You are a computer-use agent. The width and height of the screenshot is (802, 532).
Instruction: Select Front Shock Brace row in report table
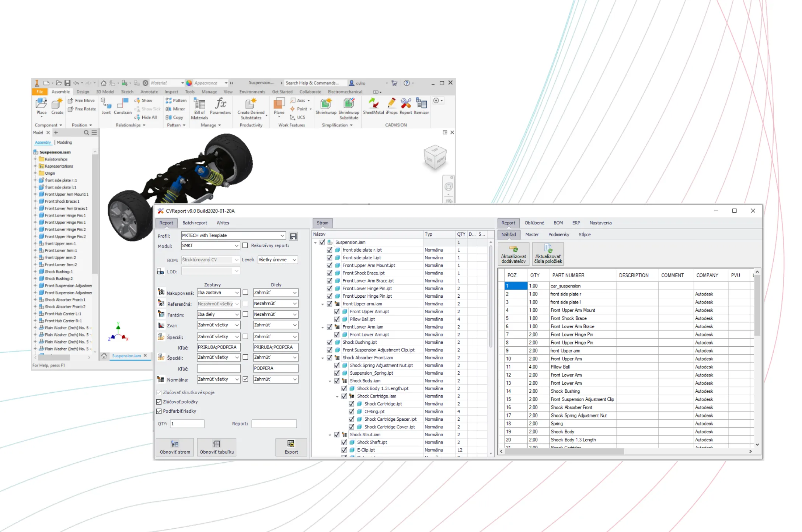pyautogui.click(x=627, y=318)
